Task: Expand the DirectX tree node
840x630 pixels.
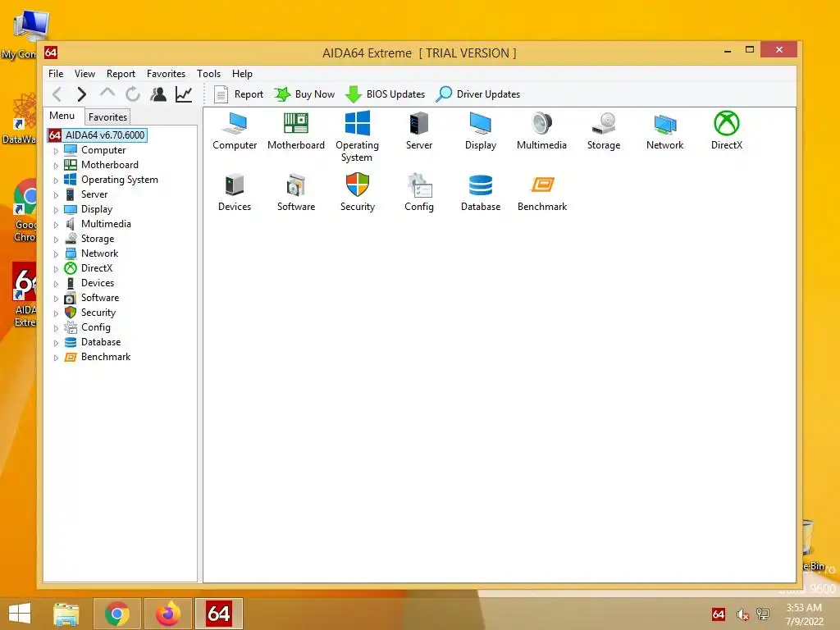Action: [x=56, y=269]
